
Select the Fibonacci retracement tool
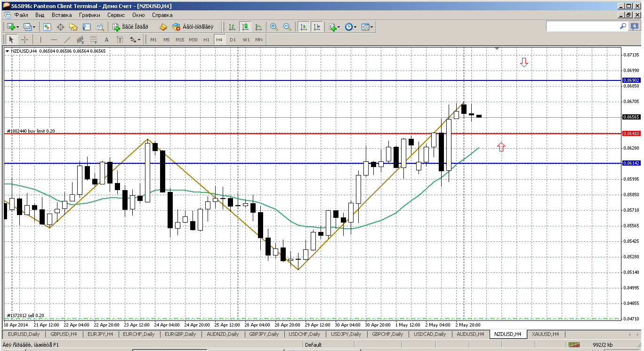click(x=94, y=40)
